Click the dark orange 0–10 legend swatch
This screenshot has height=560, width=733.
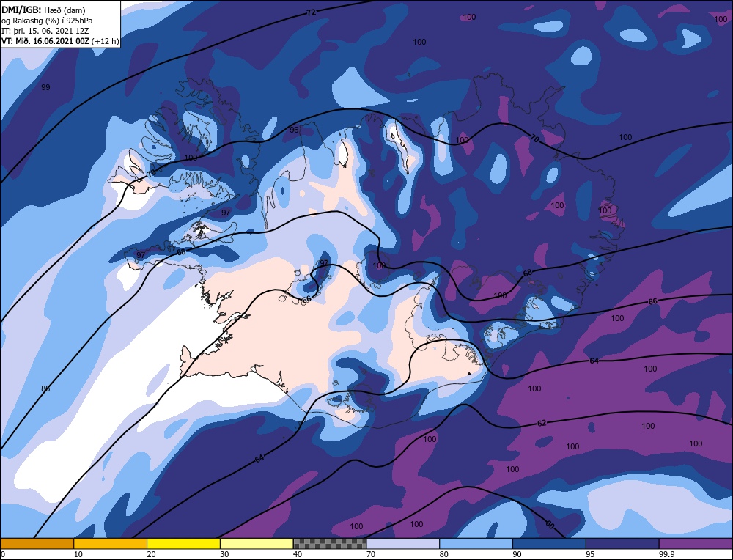[37, 543]
